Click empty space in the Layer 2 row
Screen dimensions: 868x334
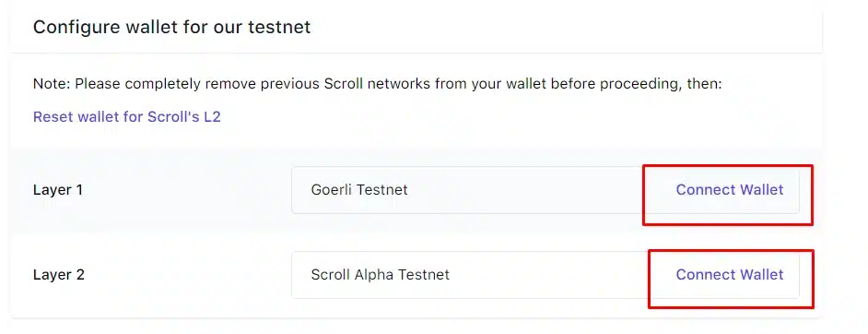(182, 275)
